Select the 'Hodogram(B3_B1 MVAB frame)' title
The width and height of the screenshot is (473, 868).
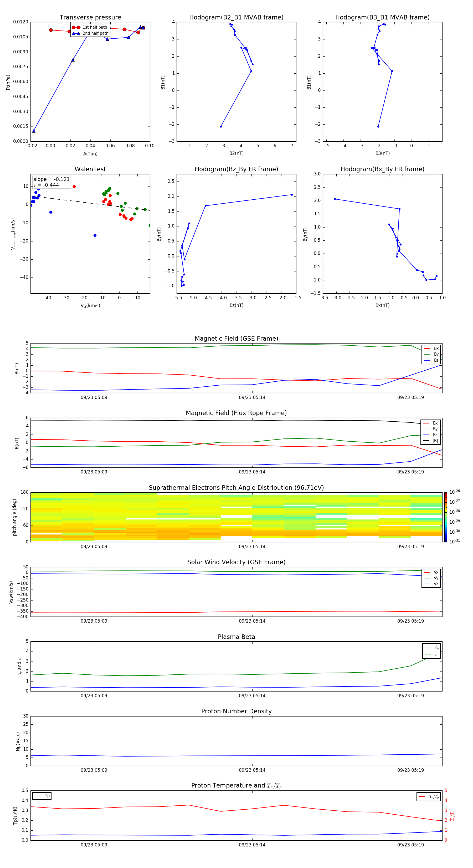tap(382, 18)
